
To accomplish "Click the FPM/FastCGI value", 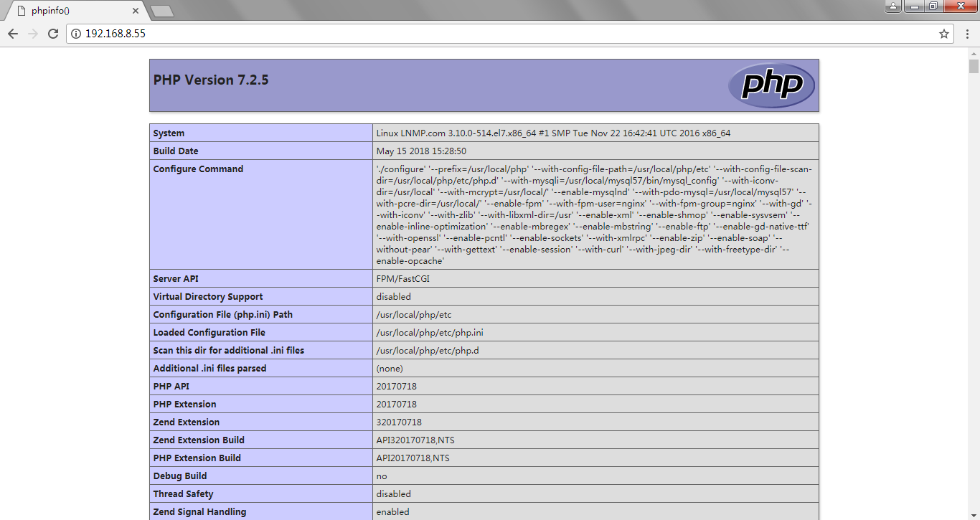I will [x=403, y=279].
